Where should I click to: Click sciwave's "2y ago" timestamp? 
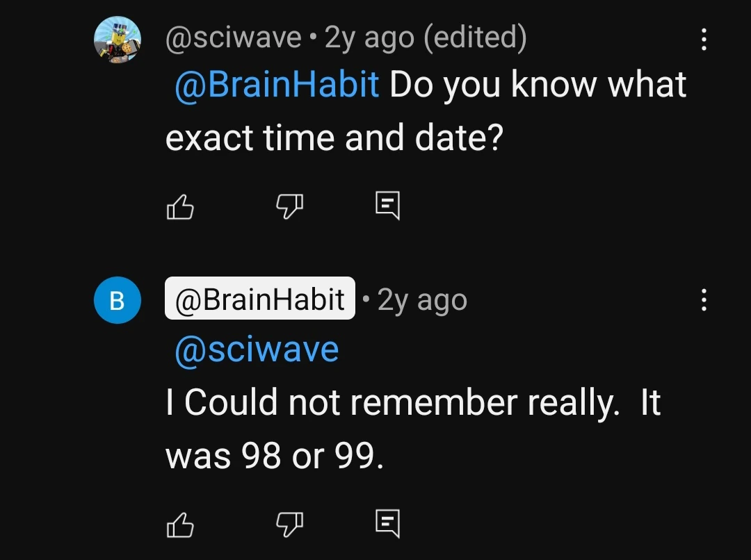[369, 38]
